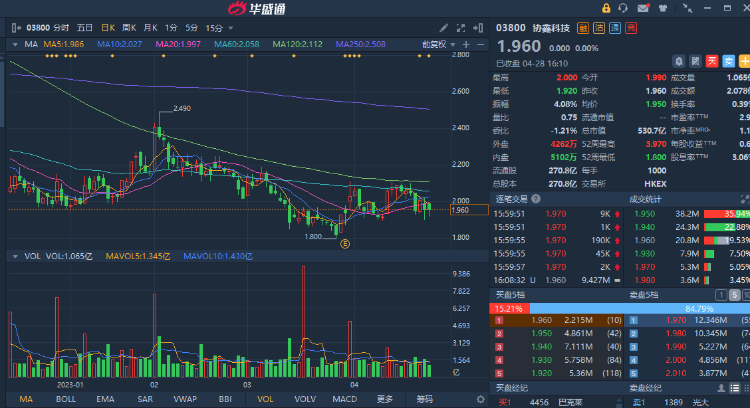Screen dimensions: 750x408
Task: Select the pencil drawing tool
Action: 444,28
